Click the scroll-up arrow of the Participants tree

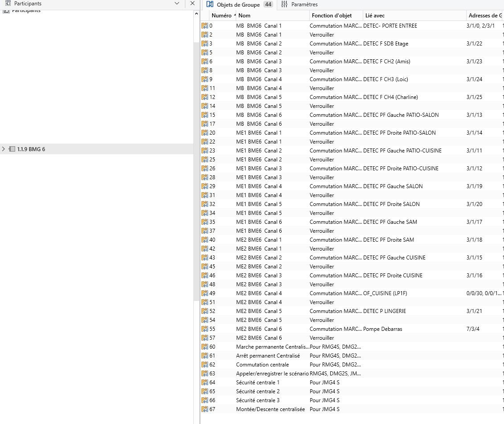(197, 14)
